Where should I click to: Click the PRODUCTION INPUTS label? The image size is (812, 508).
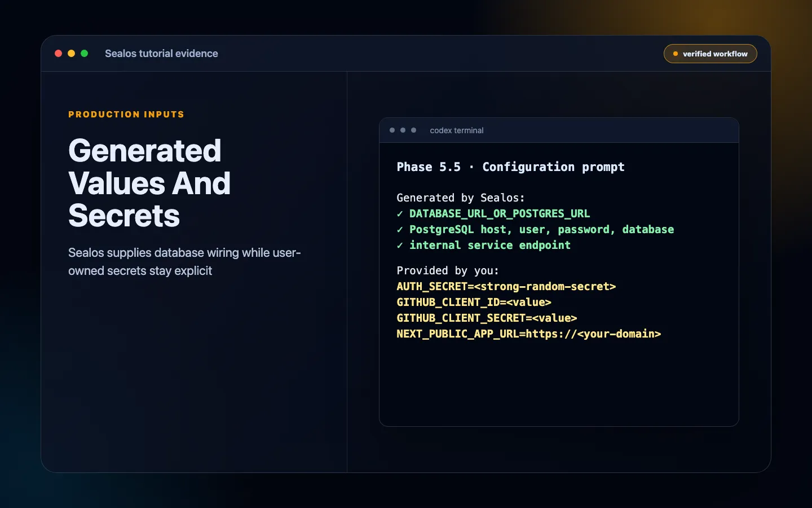click(126, 114)
